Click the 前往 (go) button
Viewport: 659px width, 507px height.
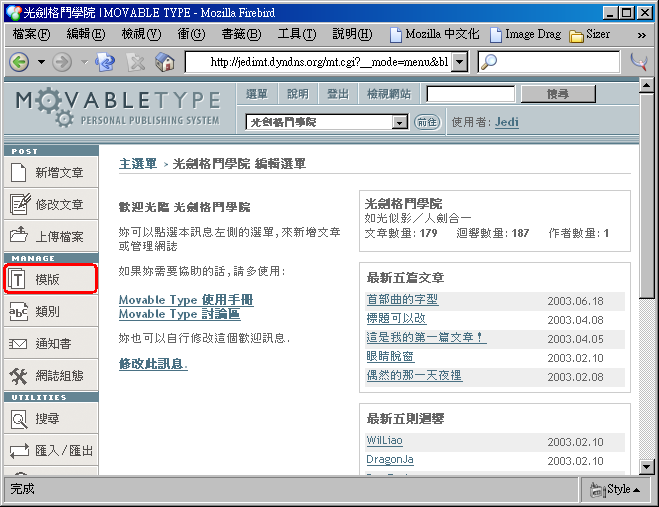427,122
